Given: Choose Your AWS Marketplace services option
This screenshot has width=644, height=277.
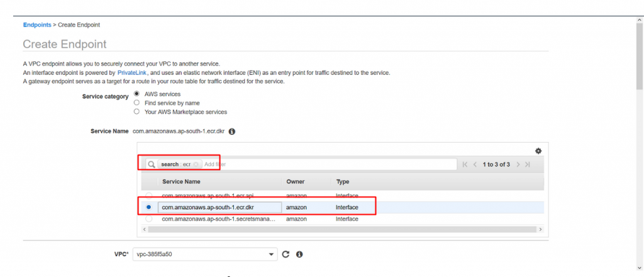Looking at the screenshot, I should 136,112.
